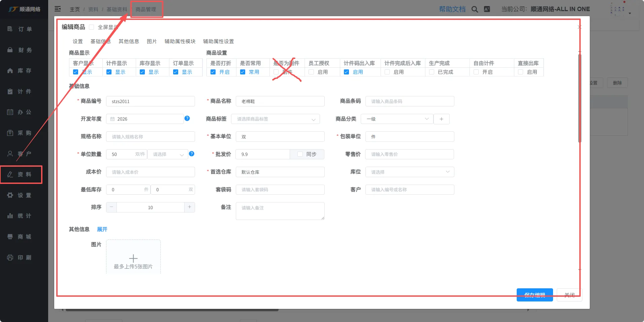
Task: Enable the 全屏显示 checkbox
Action: coord(92,27)
